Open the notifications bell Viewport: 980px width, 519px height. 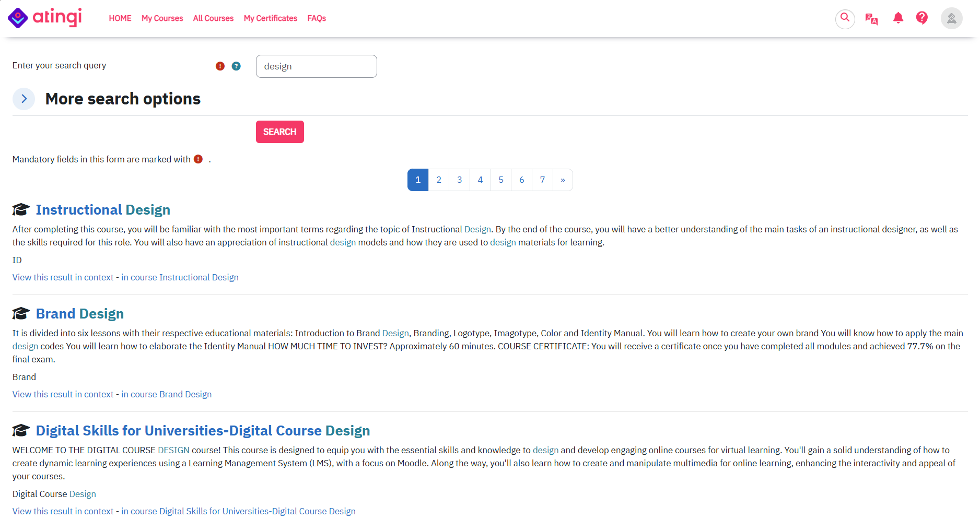(x=898, y=18)
